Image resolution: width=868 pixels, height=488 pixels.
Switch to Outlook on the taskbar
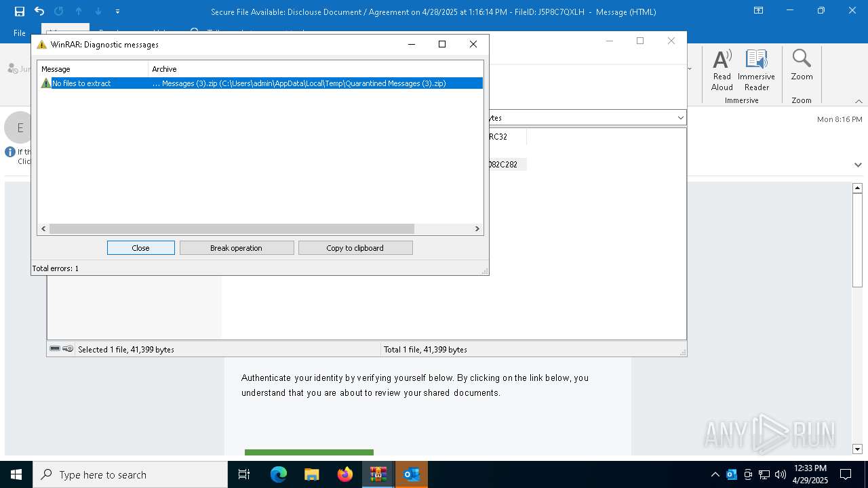pos(412,474)
